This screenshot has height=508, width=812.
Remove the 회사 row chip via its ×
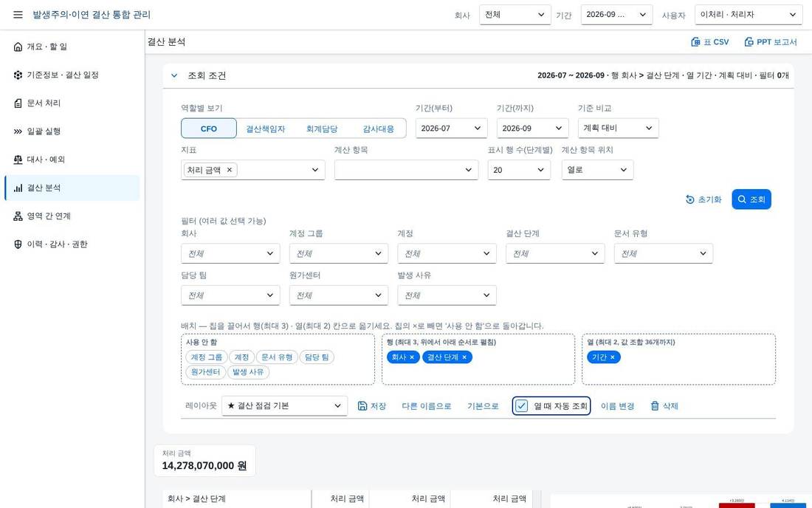(412, 357)
